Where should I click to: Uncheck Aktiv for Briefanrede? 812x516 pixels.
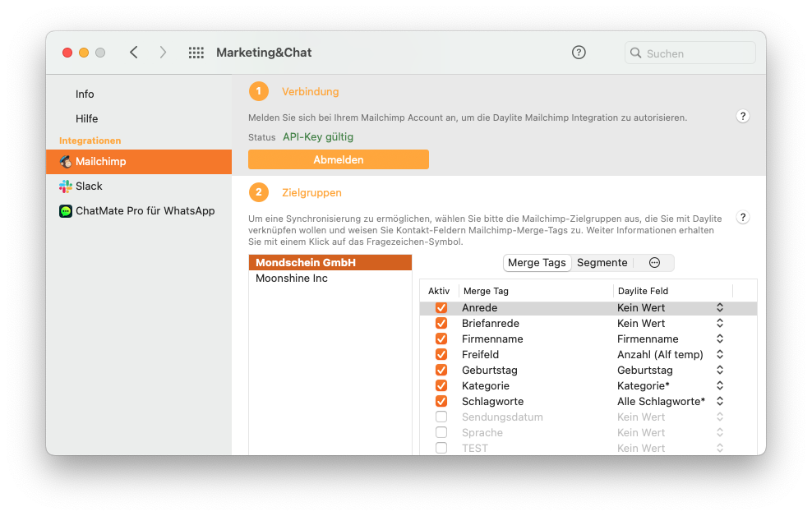pyautogui.click(x=441, y=323)
